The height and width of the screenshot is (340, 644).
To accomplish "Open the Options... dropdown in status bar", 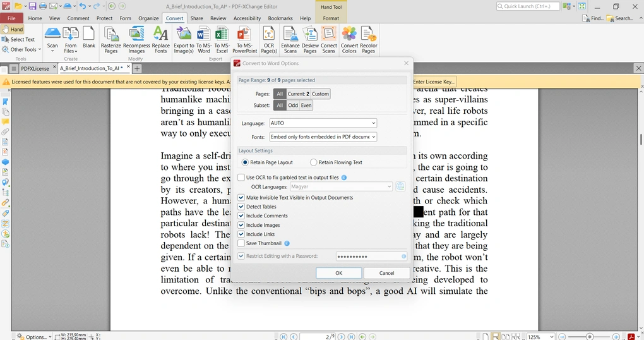I will [x=34, y=337].
